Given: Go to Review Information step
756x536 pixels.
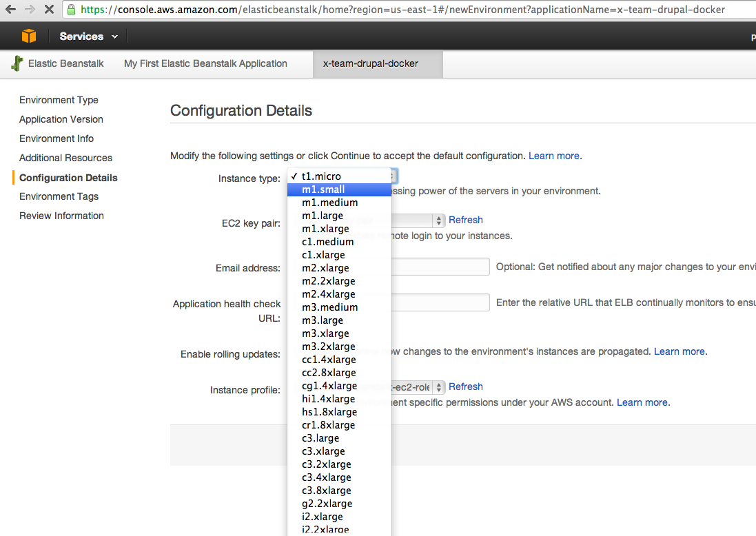Looking at the screenshot, I should point(62,216).
